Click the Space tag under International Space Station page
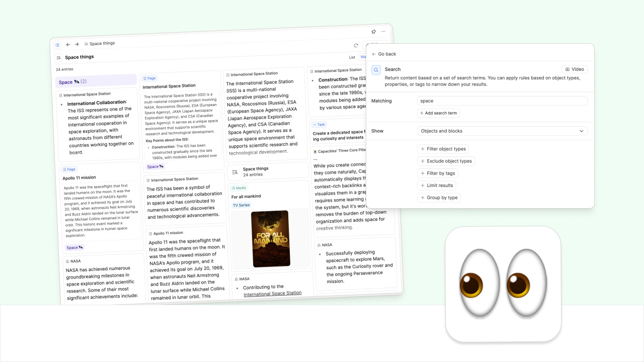This screenshot has width=644, height=362. (155, 166)
